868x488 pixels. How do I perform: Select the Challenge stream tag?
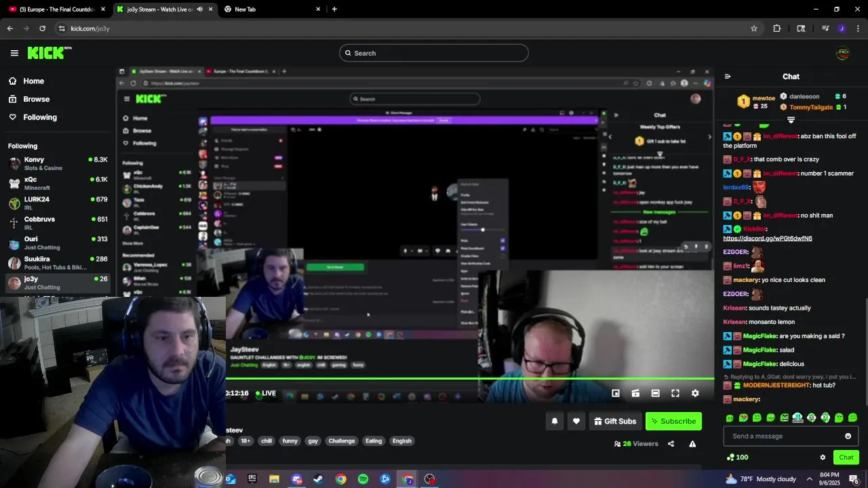tap(342, 441)
